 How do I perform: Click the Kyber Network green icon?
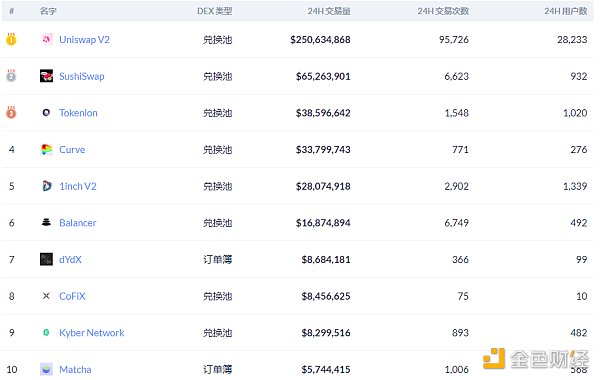[46, 333]
